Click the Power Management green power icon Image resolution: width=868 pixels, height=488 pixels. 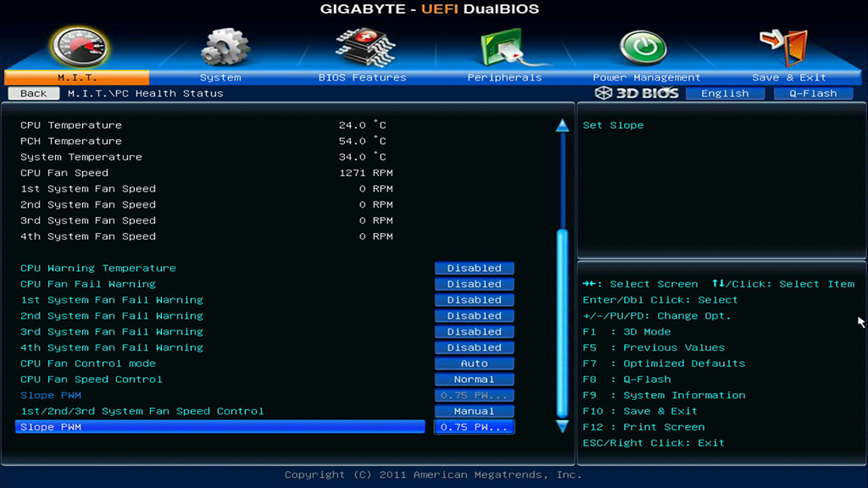tap(643, 47)
